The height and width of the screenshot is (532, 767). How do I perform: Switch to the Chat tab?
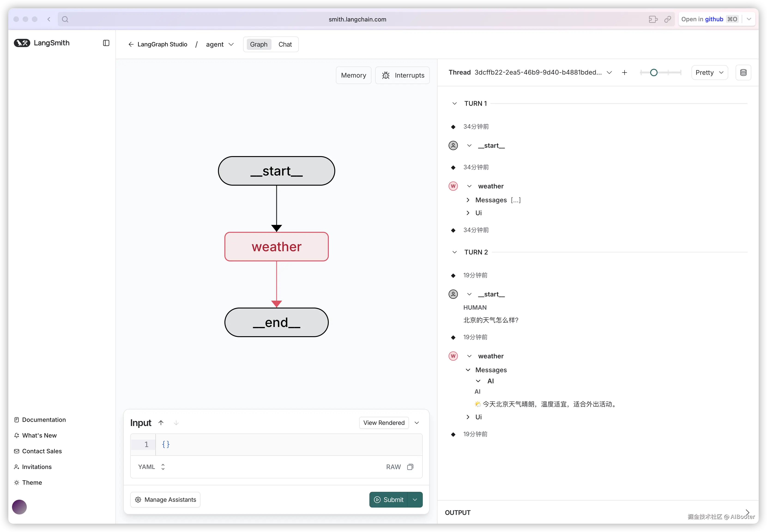click(285, 44)
